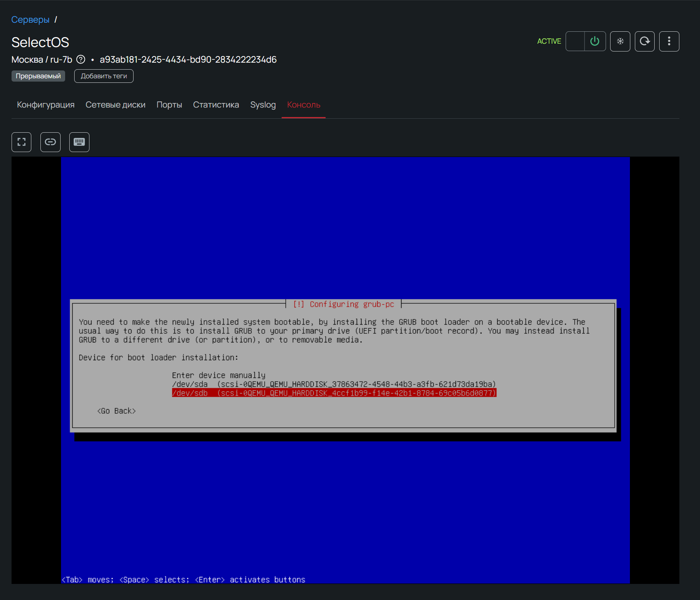Viewport: 700px width, 600px height.
Task: Click Go Back in the grub-pc dialog
Action: coord(117,411)
